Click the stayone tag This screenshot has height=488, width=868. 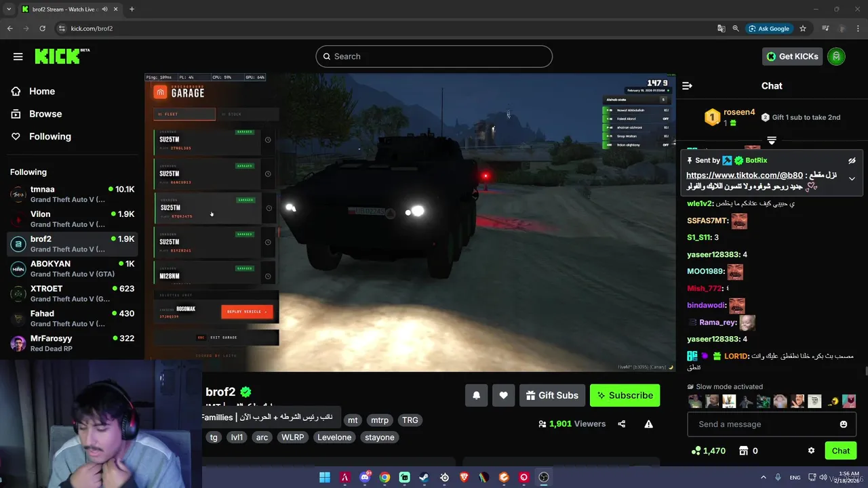point(380,437)
